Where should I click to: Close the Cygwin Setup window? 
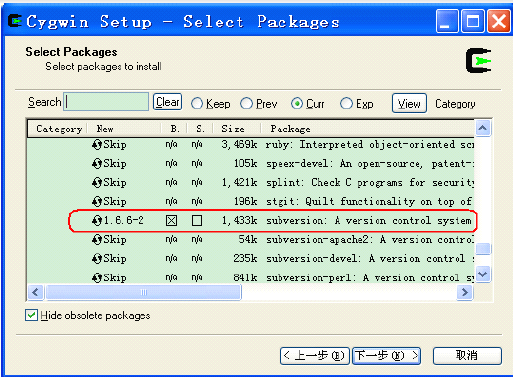(499, 21)
